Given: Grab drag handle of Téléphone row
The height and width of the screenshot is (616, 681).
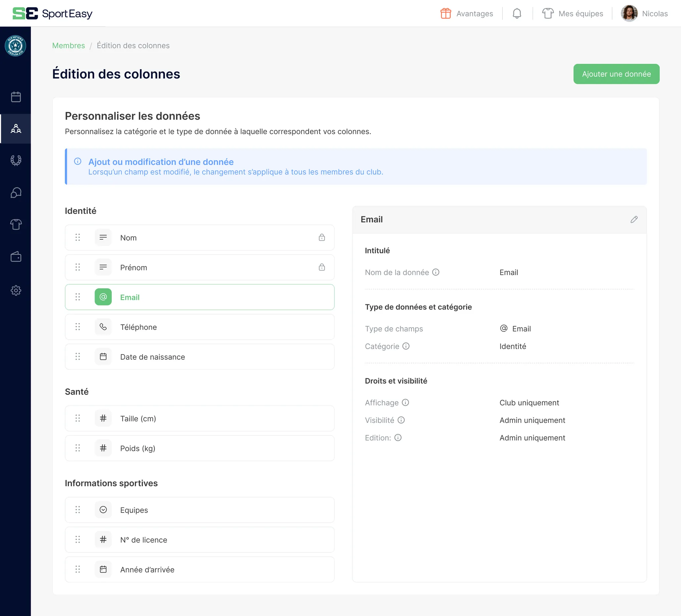Looking at the screenshot, I should click(78, 326).
